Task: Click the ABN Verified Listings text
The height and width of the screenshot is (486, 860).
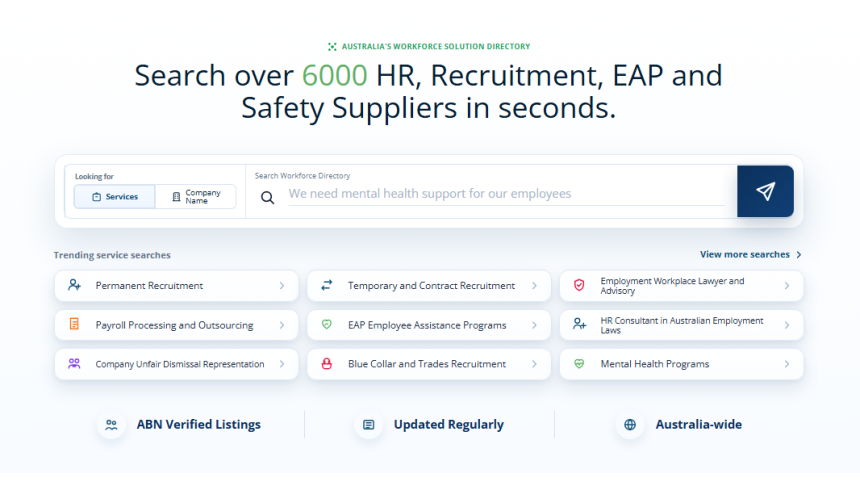Action: point(199,425)
